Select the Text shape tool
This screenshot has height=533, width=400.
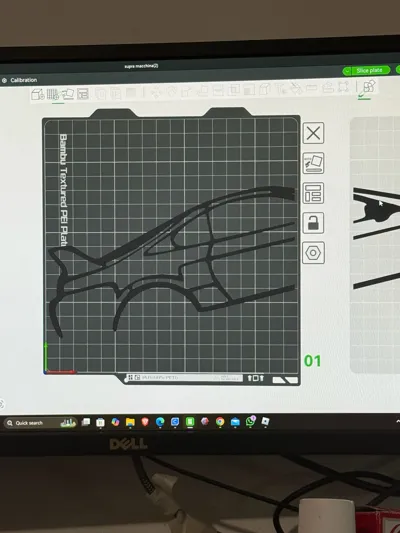(x=281, y=89)
